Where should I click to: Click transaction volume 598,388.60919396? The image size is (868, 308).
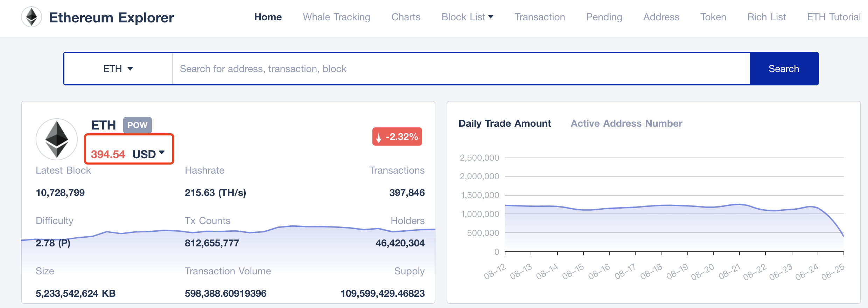[225, 293]
